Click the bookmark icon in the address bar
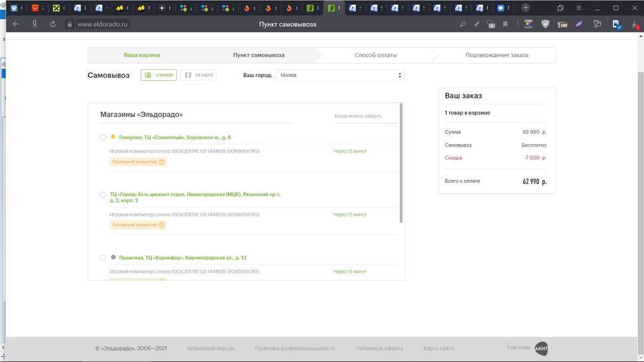Viewport: 644px width, 362px height. [x=505, y=24]
